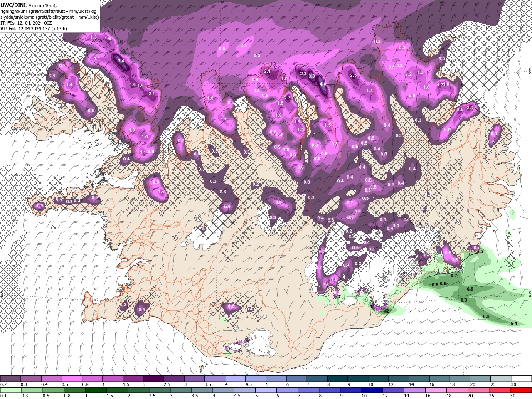The image size is (532, 399).
Task: Click the VT valid time line
Action: (x=34, y=29)
